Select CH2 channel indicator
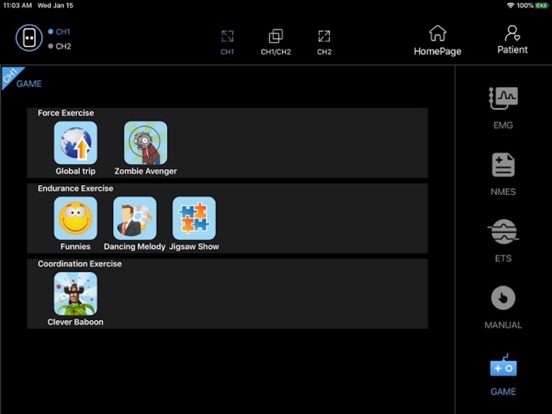The height and width of the screenshot is (414, 552). (59, 46)
